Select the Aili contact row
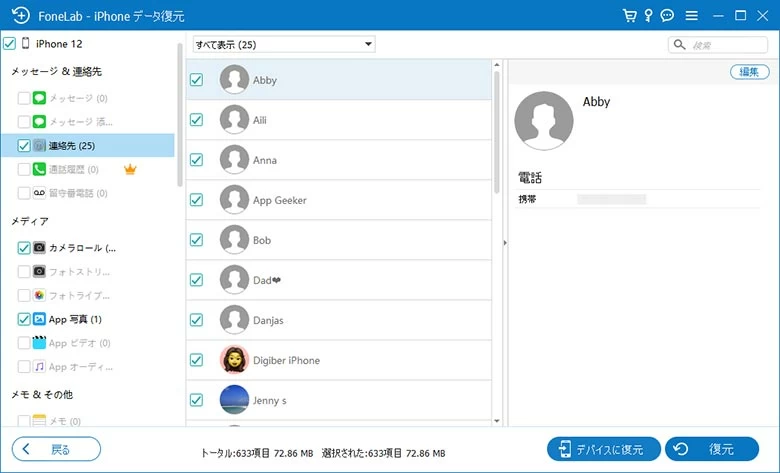The image size is (780, 473). pyautogui.click(x=339, y=120)
